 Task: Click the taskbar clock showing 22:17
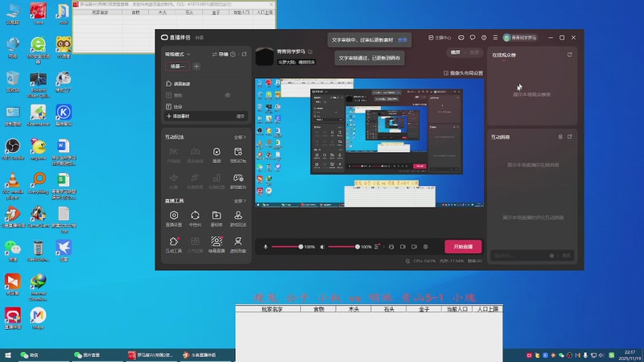pyautogui.click(x=630, y=355)
